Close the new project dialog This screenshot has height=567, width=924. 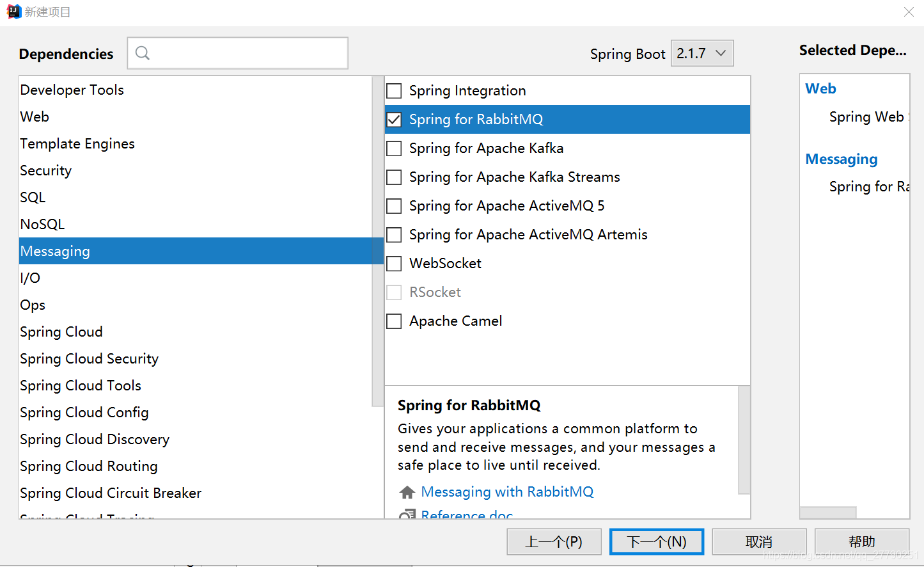click(x=909, y=12)
